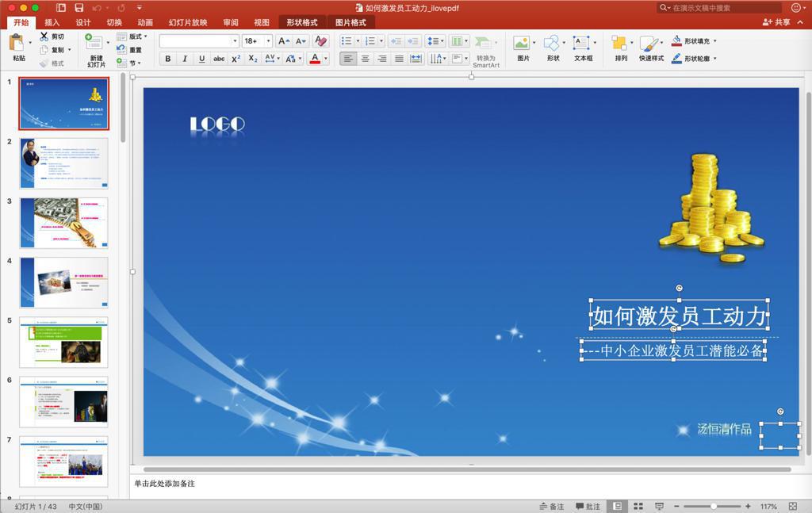Image resolution: width=812 pixels, height=513 pixels.
Task: Click the zoom out minus button
Action: pyautogui.click(x=676, y=507)
